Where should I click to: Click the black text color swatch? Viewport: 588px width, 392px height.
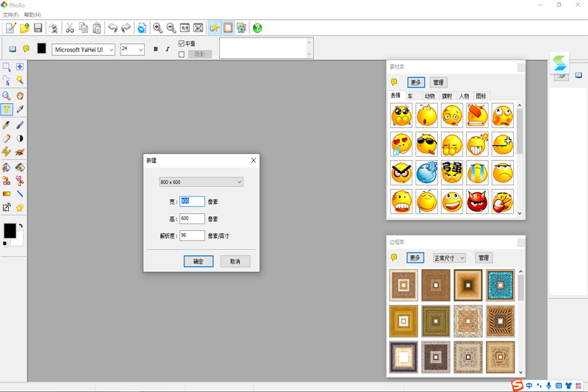click(x=42, y=49)
